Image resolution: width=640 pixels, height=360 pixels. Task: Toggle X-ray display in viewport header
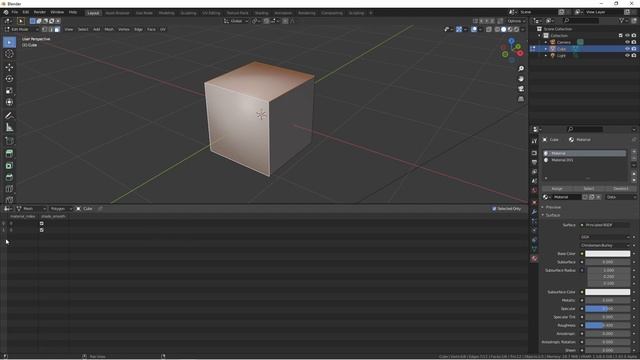point(489,29)
